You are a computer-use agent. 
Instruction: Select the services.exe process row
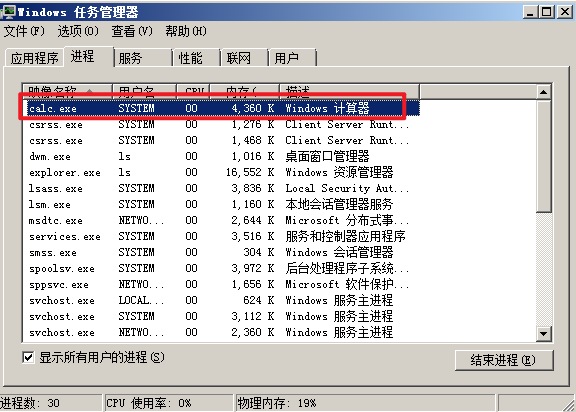pyautogui.click(x=221, y=236)
